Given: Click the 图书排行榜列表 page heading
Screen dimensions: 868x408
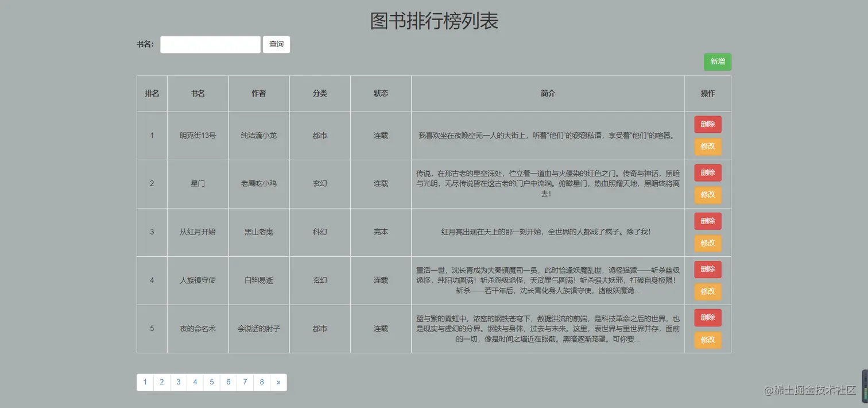Looking at the screenshot, I should click(x=434, y=21).
